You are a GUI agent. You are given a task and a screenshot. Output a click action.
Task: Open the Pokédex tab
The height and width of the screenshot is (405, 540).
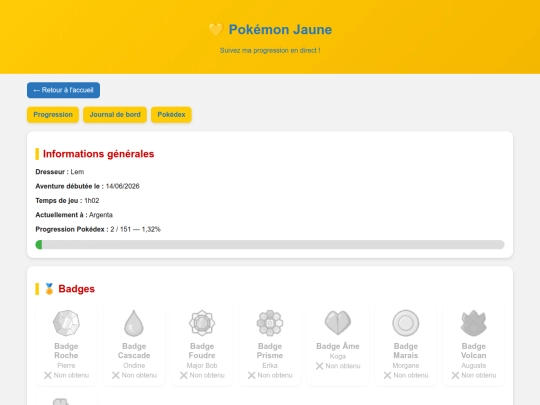click(x=171, y=115)
